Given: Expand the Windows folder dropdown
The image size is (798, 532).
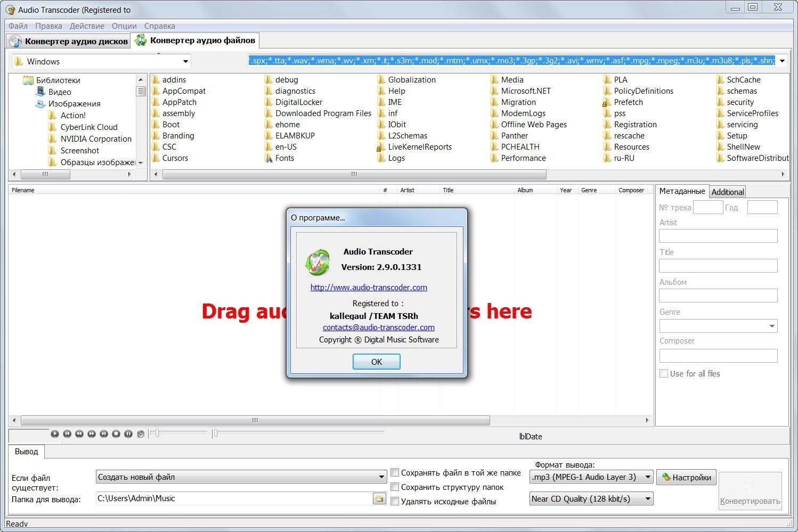Looking at the screenshot, I should coord(185,61).
